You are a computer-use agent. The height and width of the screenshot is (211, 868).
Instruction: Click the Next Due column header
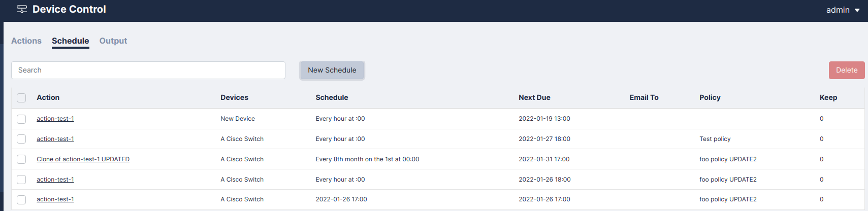click(x=534, y=97)
